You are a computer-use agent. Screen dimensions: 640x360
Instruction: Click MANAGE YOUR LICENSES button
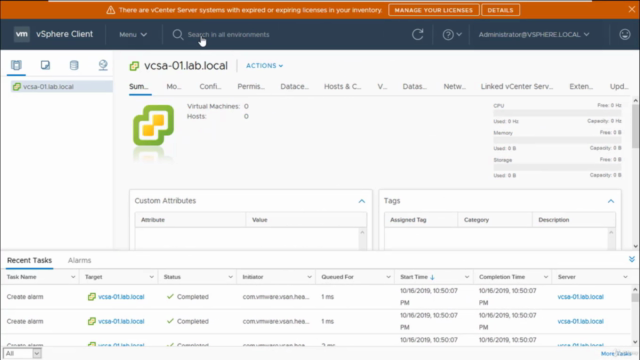tap(433, 10)
